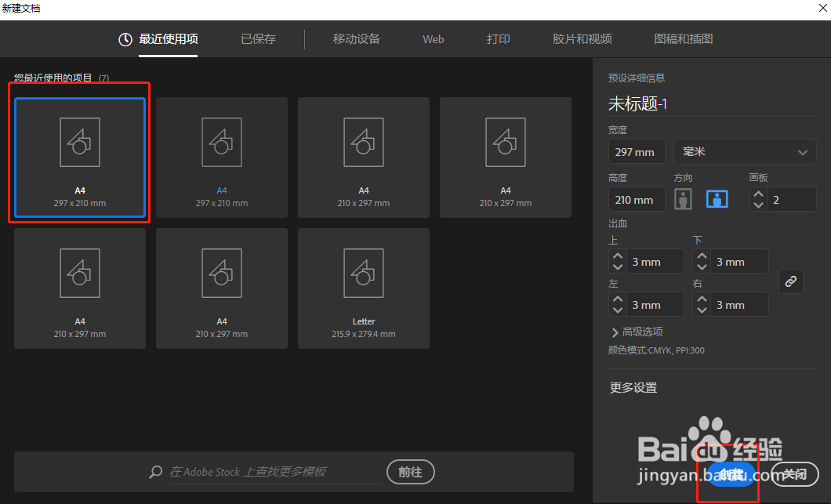Viewport: 831px width, 504px height.
Task: Click the clock icon beside 最近使用项
Action: pyautogui.click(x=125, y=39)
